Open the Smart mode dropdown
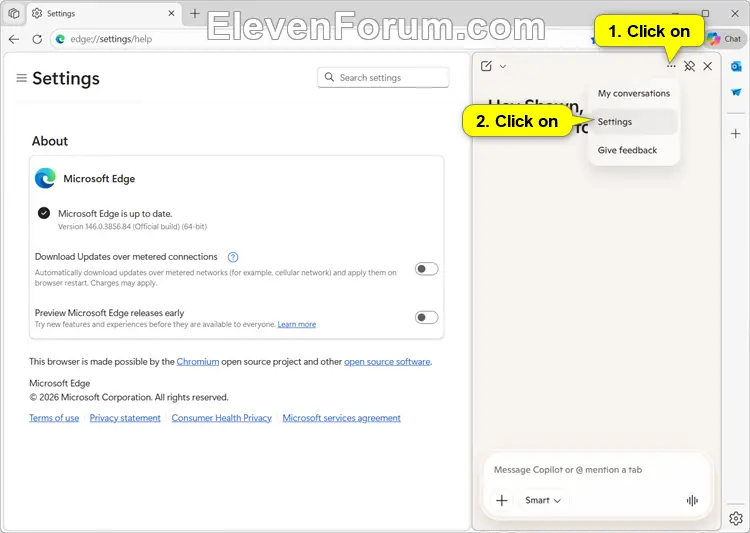The width and height of the screenshot is (750, 533). click(543, 500)
